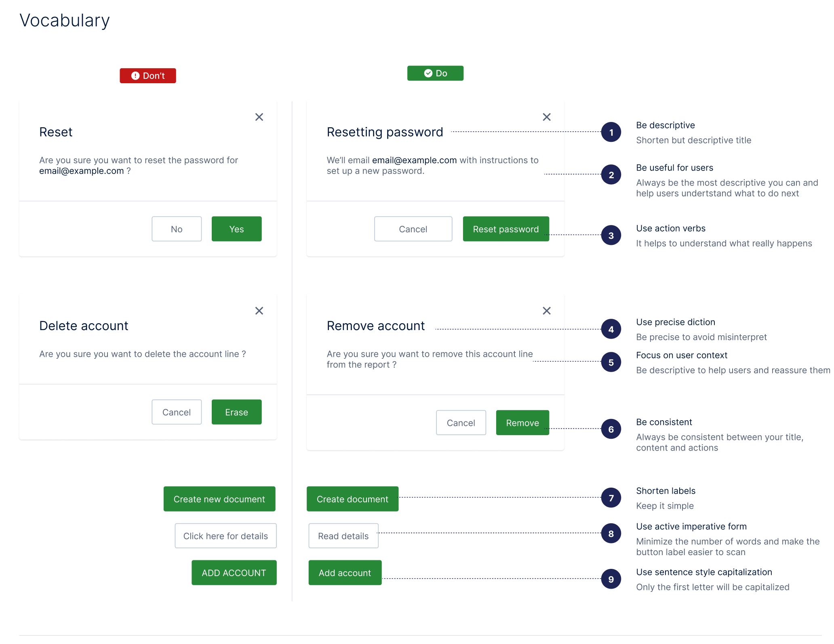
Task: Click the Erase button
Action: tap(236, 412)
